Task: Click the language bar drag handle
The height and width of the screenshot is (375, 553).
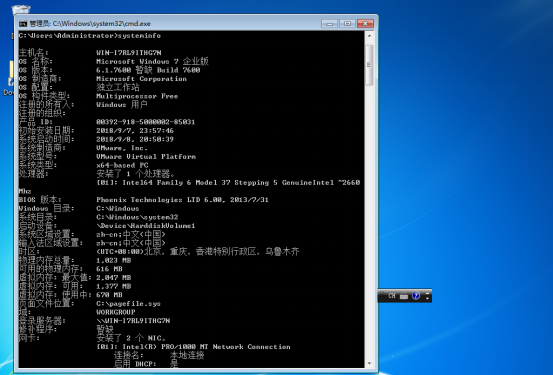Action: [x=381, y=296]
